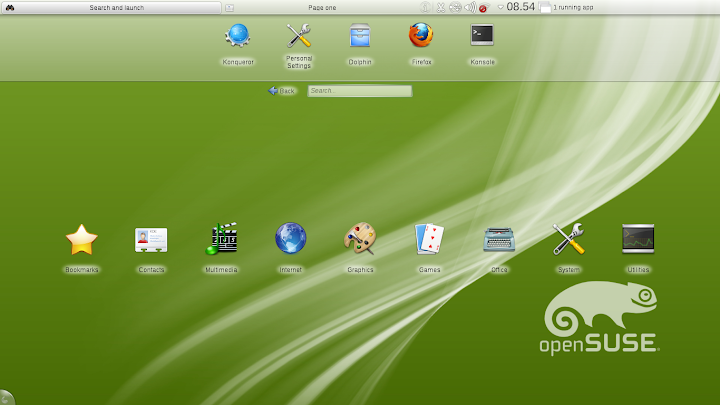The image size is (720, 405).
Task: Launch Firefox browser
Action: click(x=421, y=44)
